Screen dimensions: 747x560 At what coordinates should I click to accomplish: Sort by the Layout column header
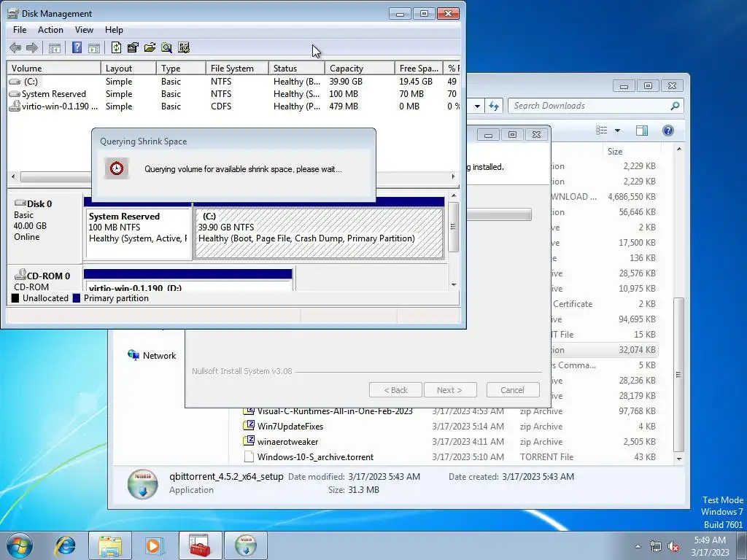tap(128, 68)
